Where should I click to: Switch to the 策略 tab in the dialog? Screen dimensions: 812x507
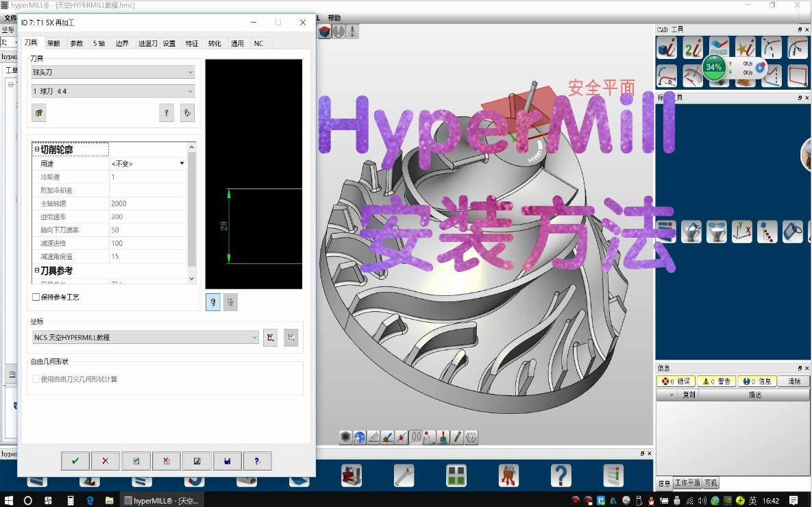pyautogui.click(x=55, y=42)
